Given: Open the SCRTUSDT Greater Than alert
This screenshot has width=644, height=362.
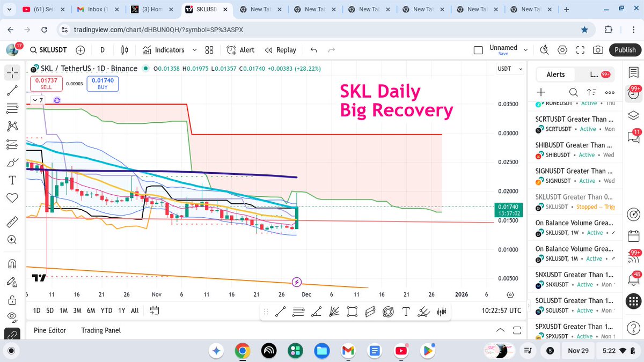Looking at the screenshot, I should pos(575,124).
